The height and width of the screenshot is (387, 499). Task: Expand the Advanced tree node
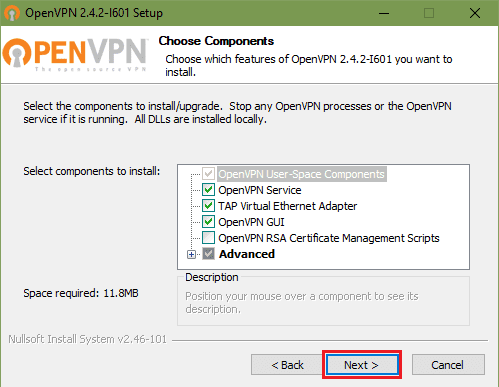coord(191,255)
